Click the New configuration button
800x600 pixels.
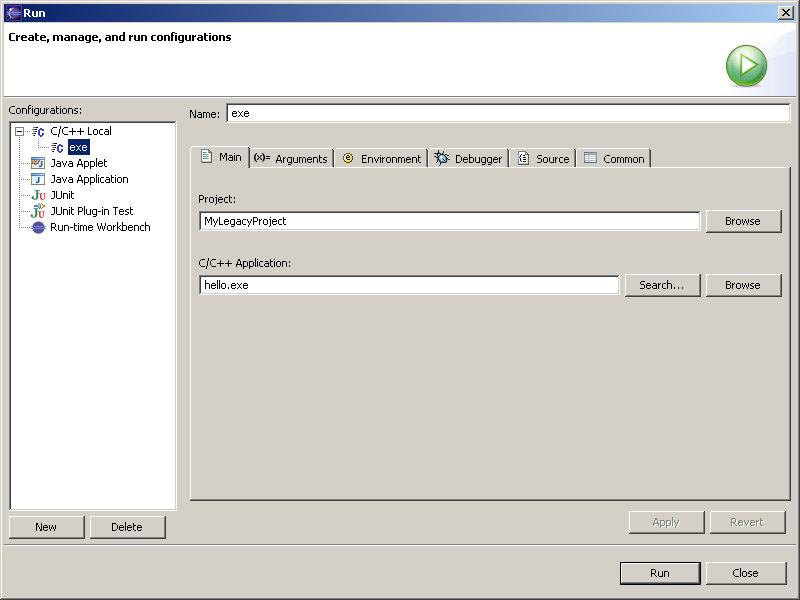46,527
